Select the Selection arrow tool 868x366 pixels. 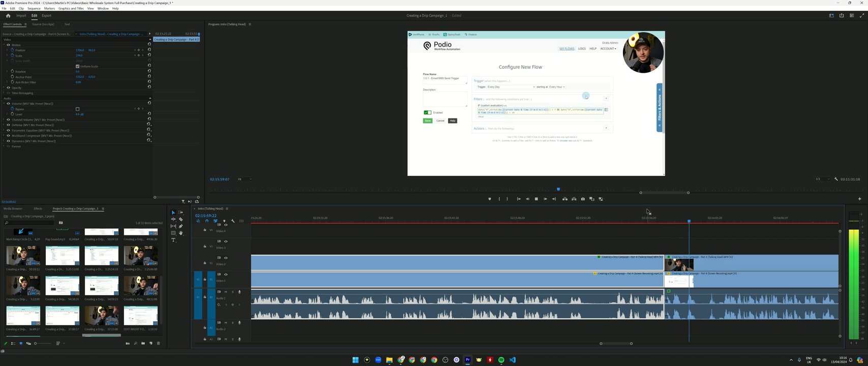[173, 212]
